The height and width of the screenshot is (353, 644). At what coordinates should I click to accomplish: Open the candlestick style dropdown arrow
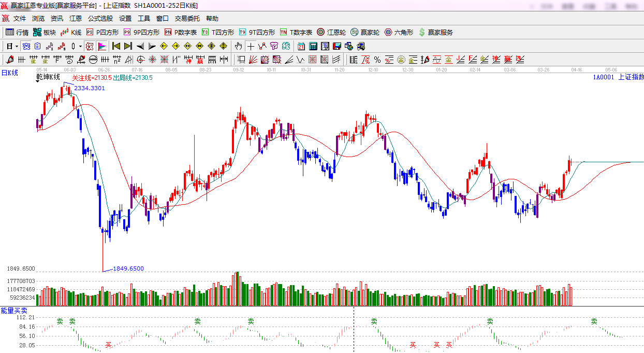pyautogui.click(x=80, y=46)
